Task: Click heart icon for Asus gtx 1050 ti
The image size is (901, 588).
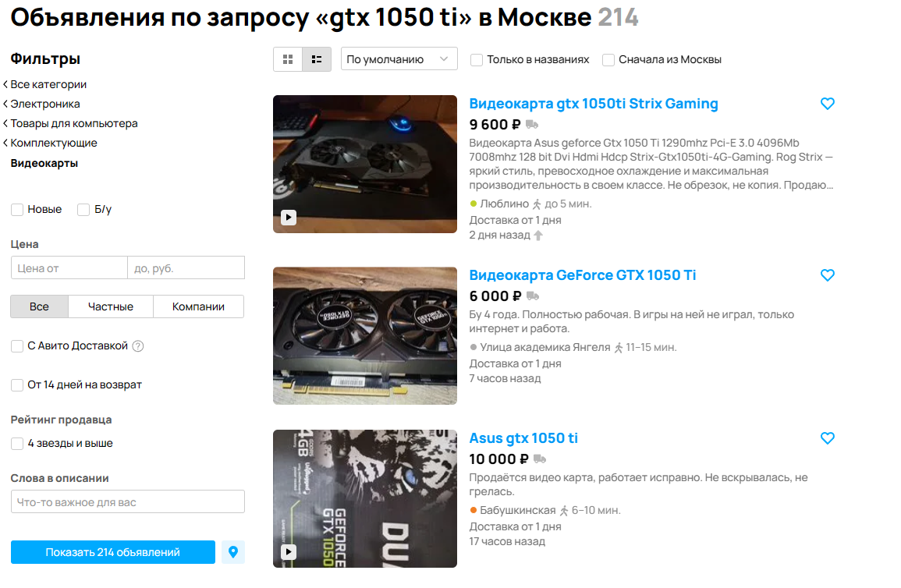Action: [827, 438]
